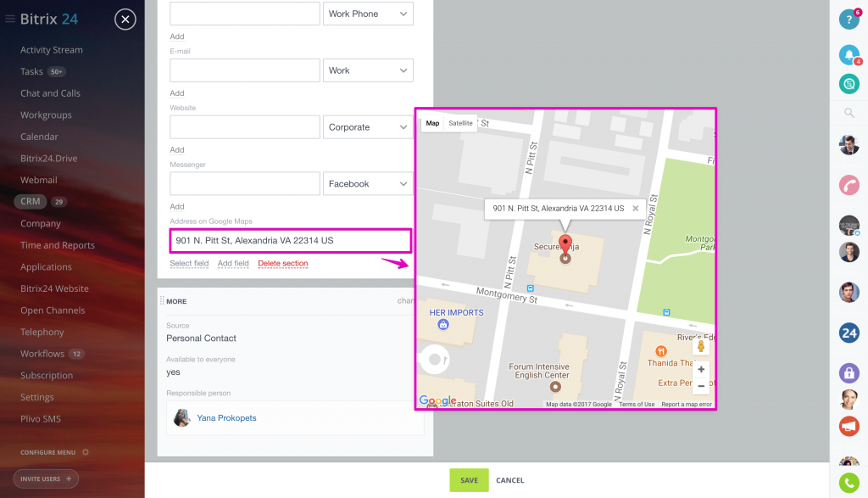The width and height of the screenshot is (868, 498).
Task: Open the green phone dialer button
Action: (x=849, y=483)
